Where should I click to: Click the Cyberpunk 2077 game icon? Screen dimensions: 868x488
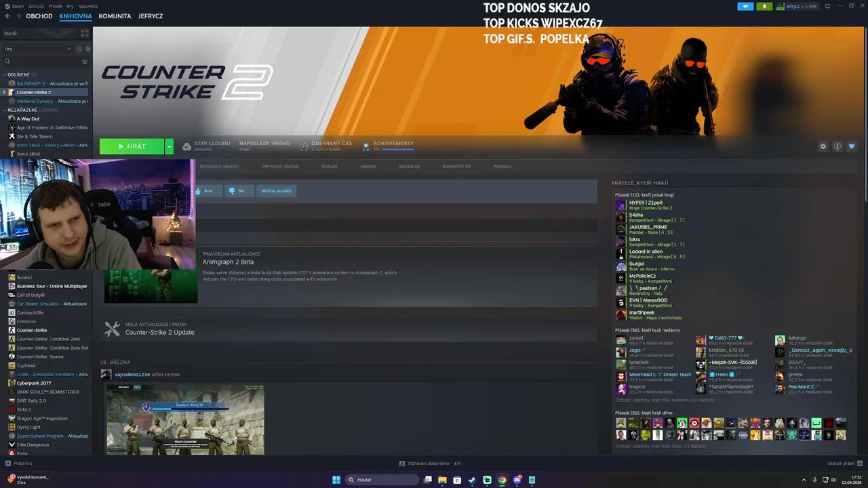12,383
